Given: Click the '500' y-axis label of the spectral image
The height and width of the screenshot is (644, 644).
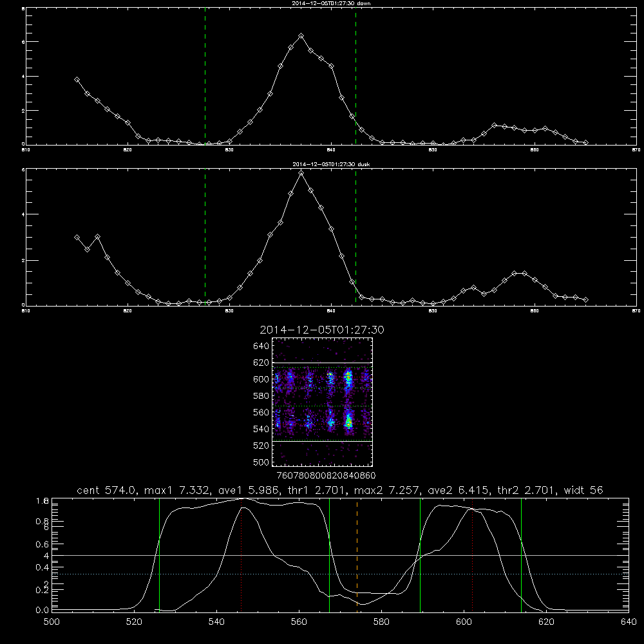Looking at the screenshot, I should [261, 462].
